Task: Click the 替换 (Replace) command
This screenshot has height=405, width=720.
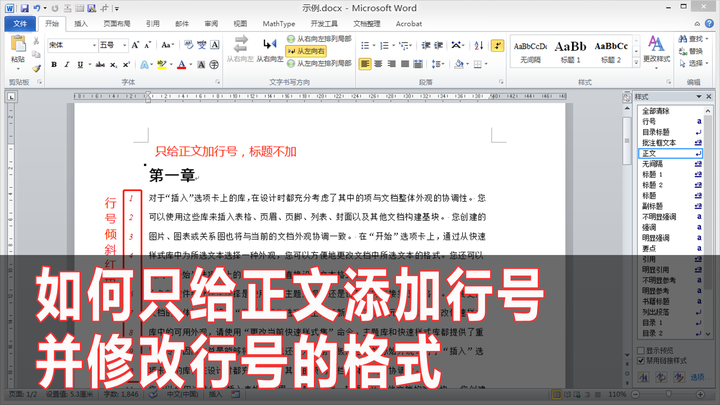Action: 691,51
